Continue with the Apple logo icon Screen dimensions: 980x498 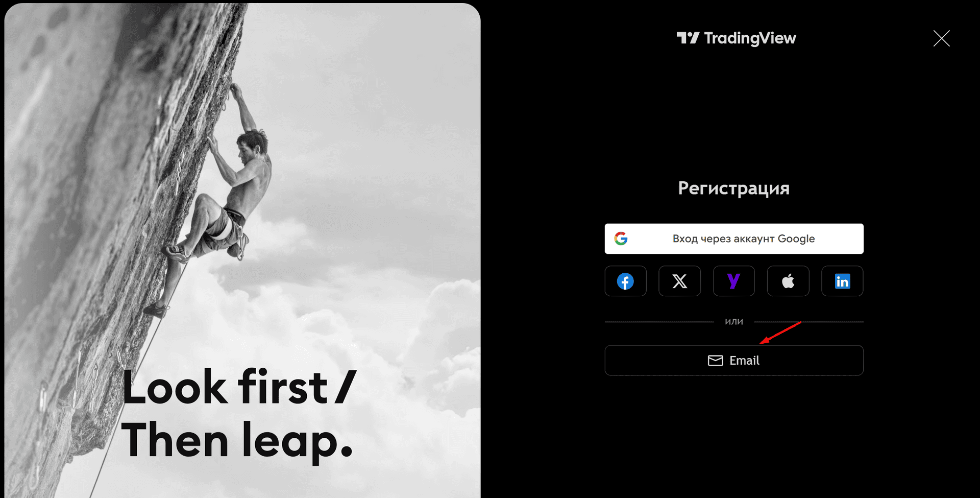[x=788, y=281]
